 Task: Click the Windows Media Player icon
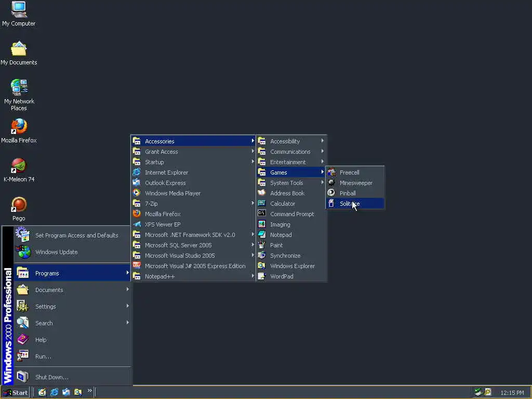[x=137, y=193]
